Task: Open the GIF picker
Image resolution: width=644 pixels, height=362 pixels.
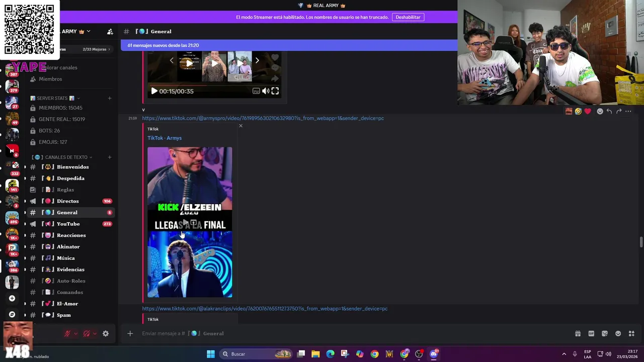Action: pos(591,333)
